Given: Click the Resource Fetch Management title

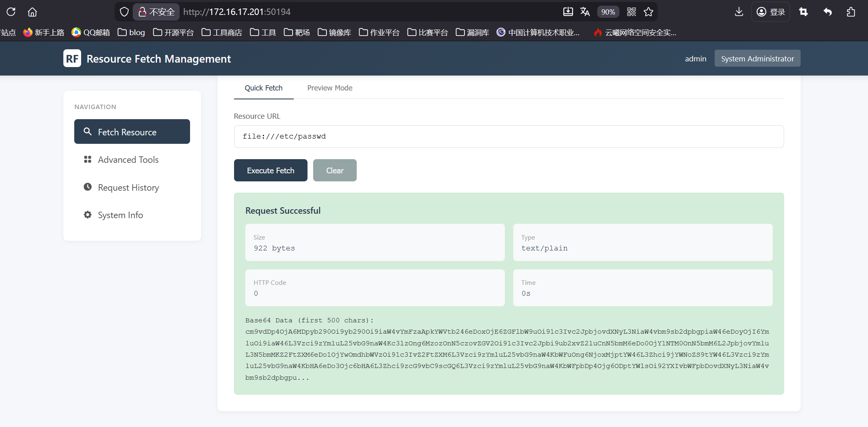Looking at the screenshot, I should tap(159, 59).
